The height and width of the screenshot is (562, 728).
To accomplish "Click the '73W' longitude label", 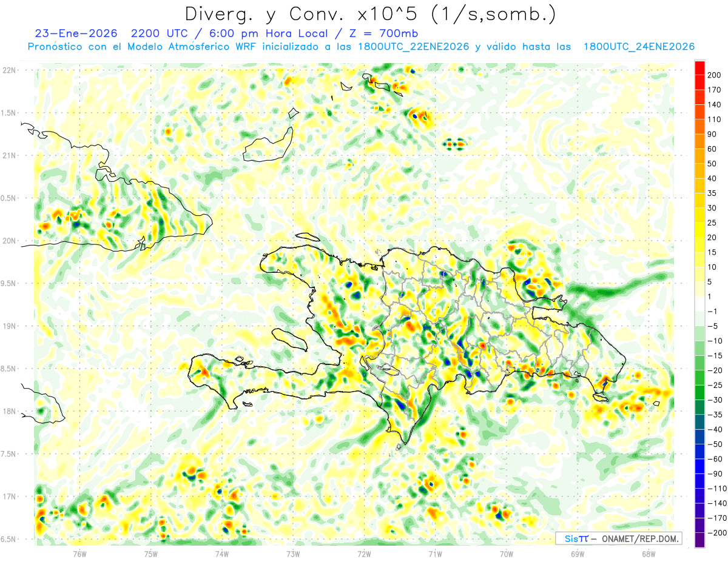I will tap(293, 553).
